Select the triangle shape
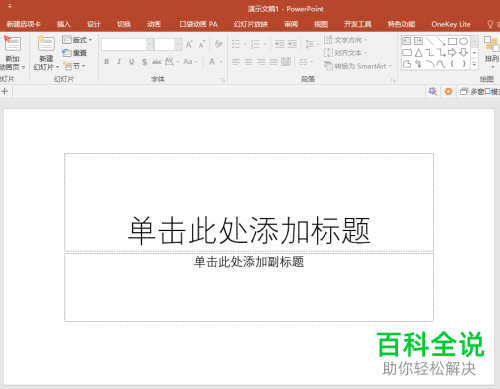 click(x=418, y=52)
